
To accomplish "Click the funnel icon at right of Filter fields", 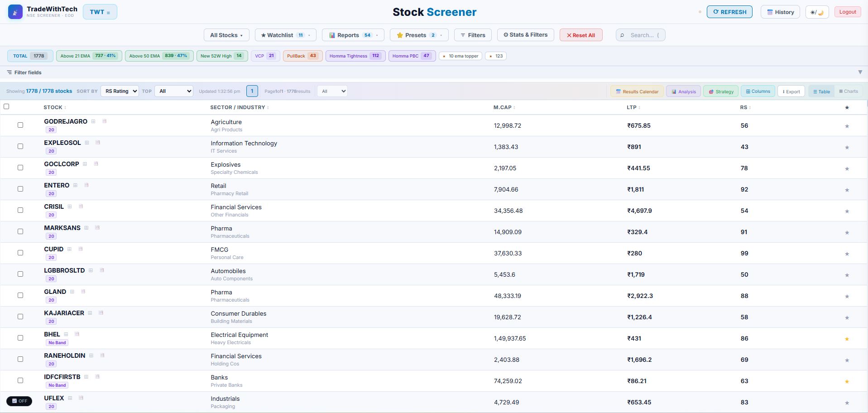I will pos(860,72).
